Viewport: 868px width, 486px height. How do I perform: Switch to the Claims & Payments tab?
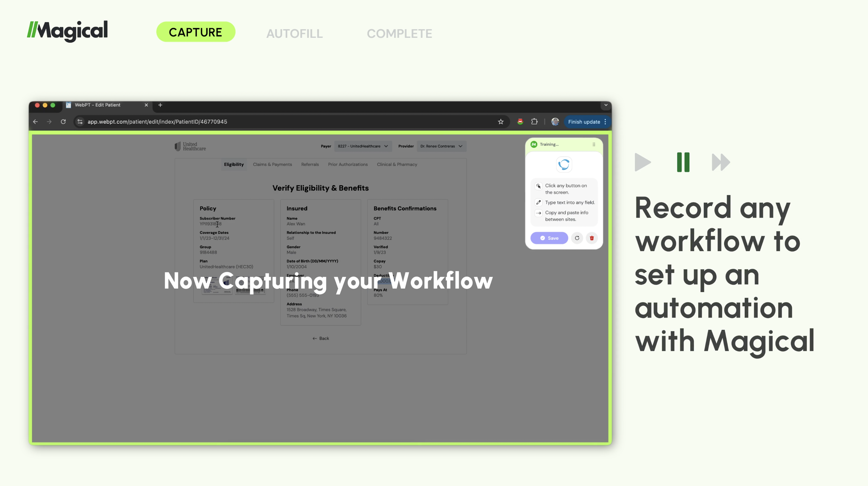272,165
